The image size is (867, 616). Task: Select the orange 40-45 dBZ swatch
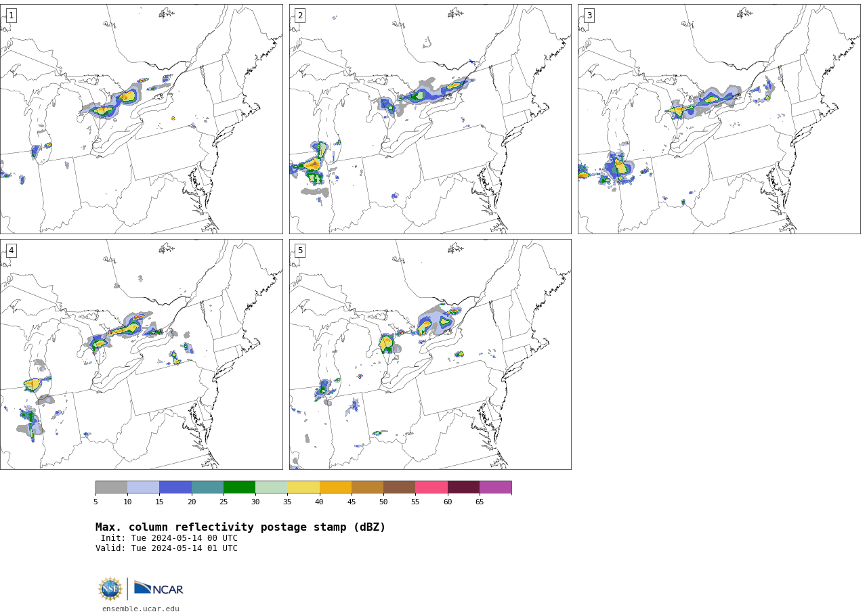click(x=335, y=487)
